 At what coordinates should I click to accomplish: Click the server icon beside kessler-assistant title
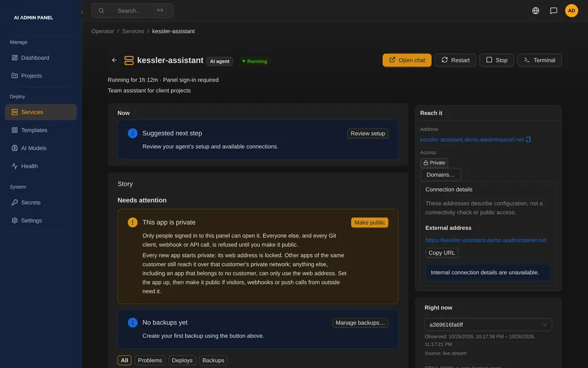129,61
